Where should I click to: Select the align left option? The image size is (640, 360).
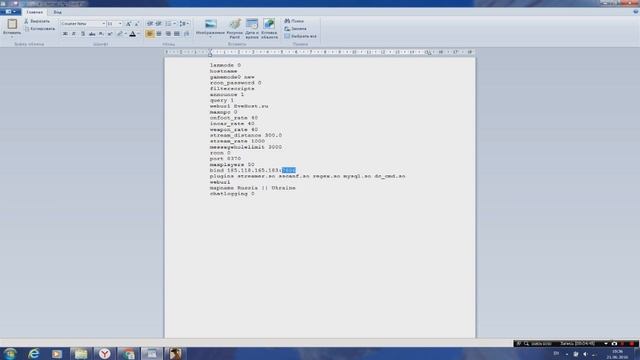point(150,34)
